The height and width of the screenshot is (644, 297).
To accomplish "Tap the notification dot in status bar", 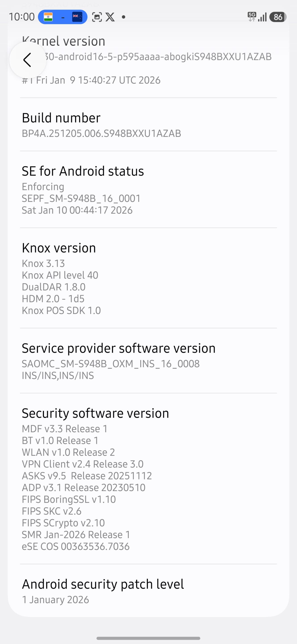I will (x=123, y=17).
